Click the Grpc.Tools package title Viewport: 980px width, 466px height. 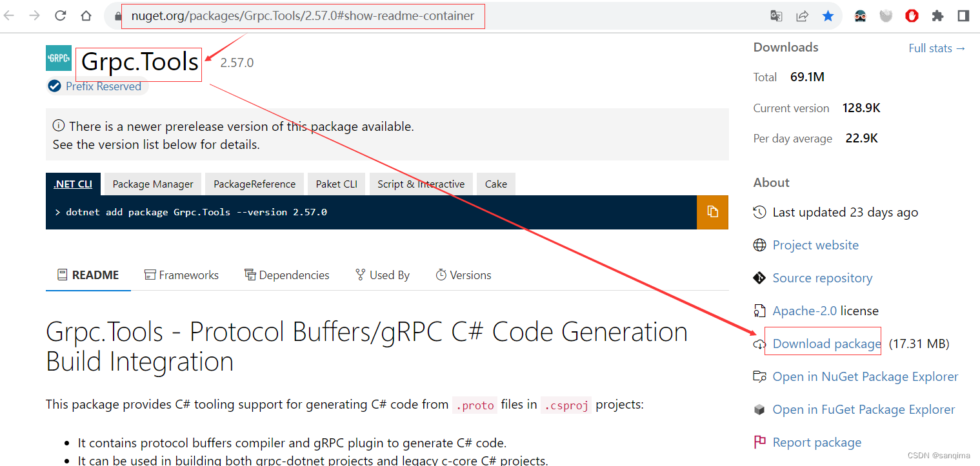coord(140,62)
